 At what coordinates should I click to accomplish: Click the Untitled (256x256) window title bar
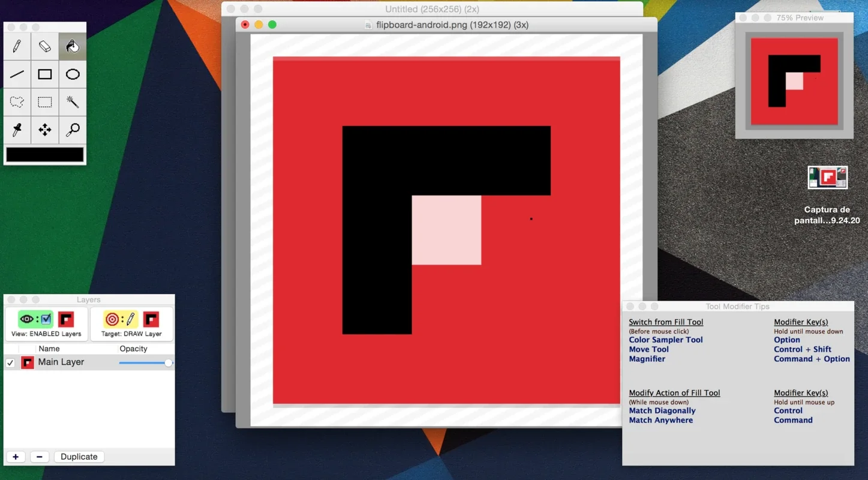432,9
